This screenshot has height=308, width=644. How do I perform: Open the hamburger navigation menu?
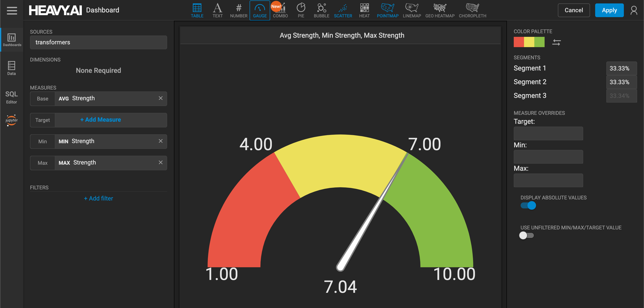click(12, 10)
